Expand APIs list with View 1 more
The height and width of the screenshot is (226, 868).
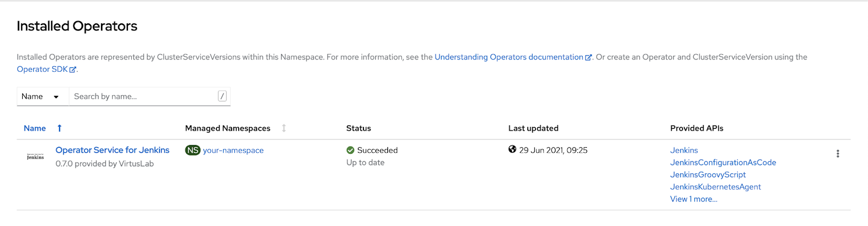tap(693, 199)
